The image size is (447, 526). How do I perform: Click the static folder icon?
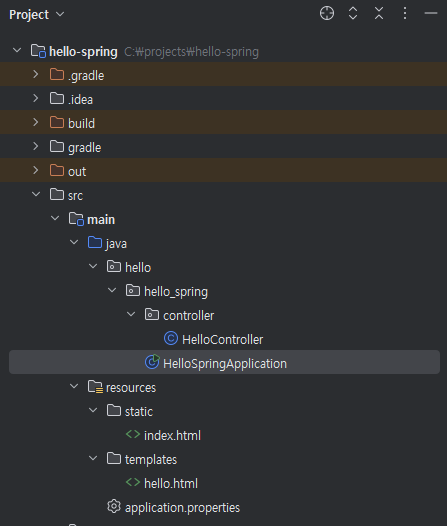point(114,410)
